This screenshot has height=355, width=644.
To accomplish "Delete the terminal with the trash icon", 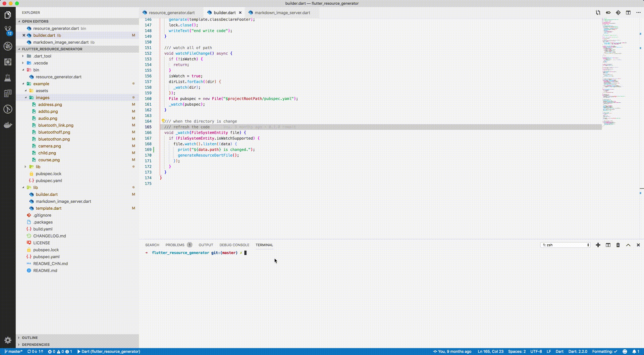I will point(618,245).
